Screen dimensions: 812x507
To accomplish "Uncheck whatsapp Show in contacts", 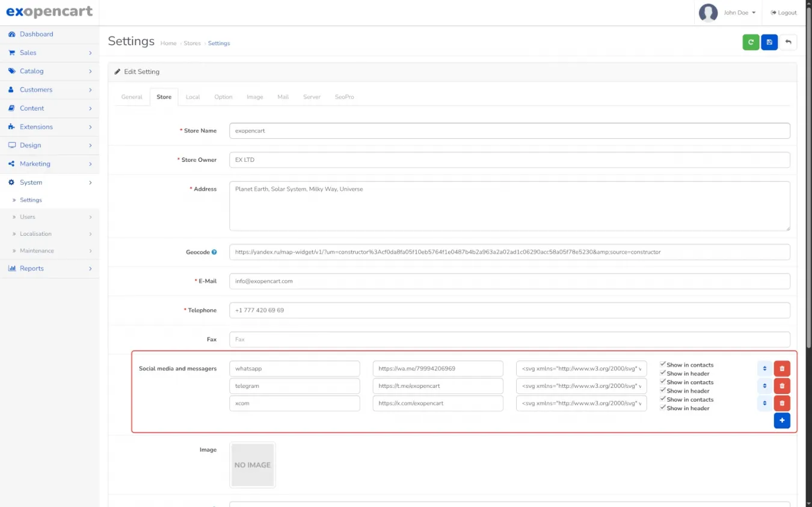I will pos(663,364).
